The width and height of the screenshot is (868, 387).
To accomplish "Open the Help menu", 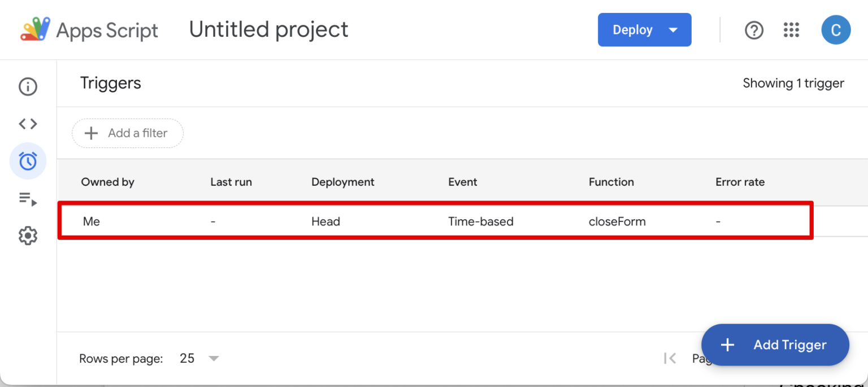I will coord(754,30).
